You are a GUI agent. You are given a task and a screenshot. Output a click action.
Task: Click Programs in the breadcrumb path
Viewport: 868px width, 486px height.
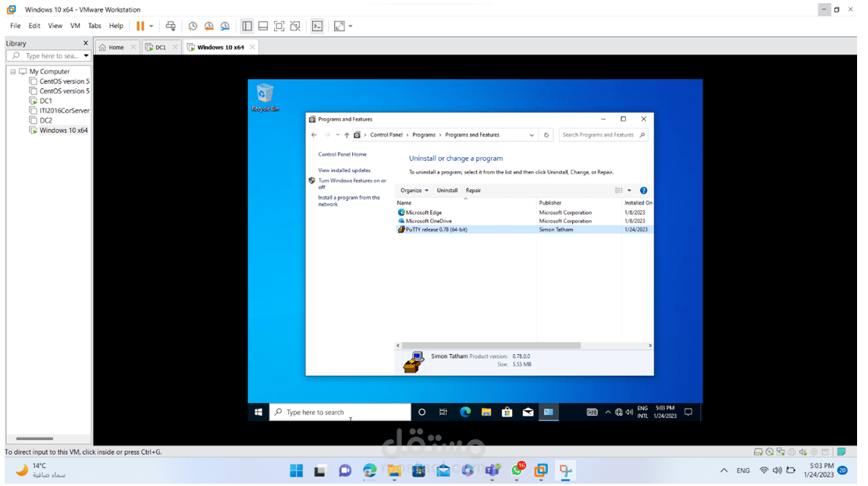pyautogui.click(x=424, y=135)
